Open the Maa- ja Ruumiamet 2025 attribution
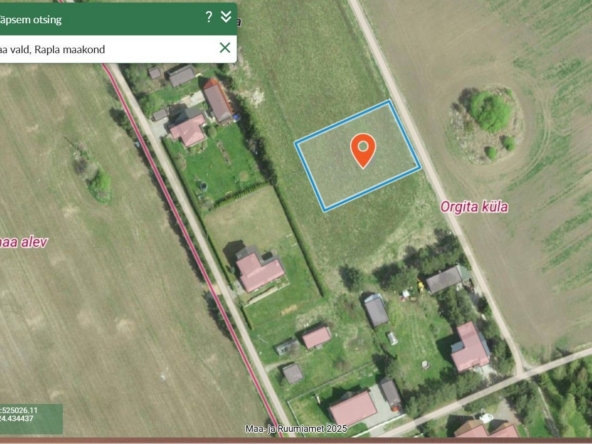 (x=296, y=429)
